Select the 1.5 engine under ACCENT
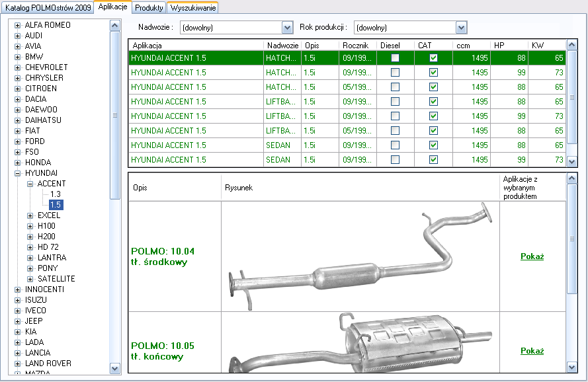 point(56,205)
